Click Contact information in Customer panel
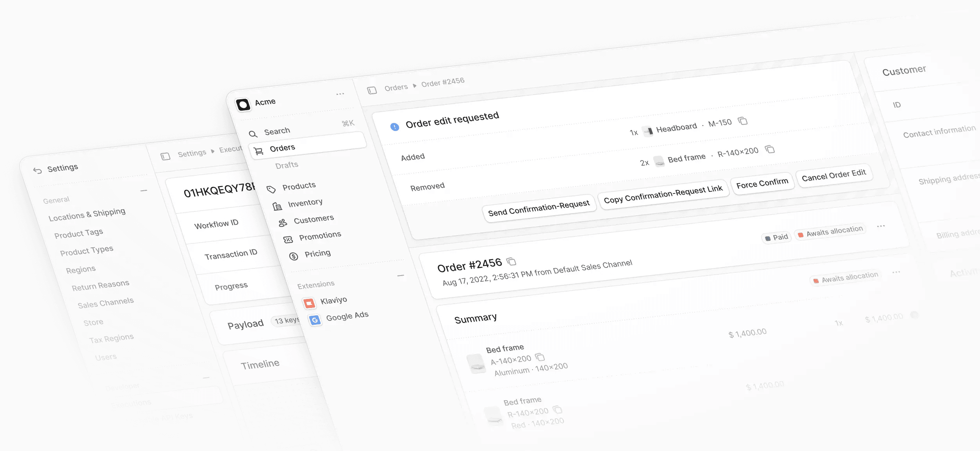This screenshot has width=980, height=451. (x=939, y=132)
